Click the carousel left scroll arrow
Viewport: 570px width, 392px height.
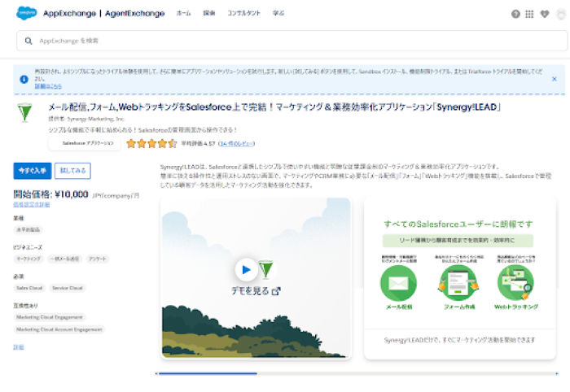[156, 373]
